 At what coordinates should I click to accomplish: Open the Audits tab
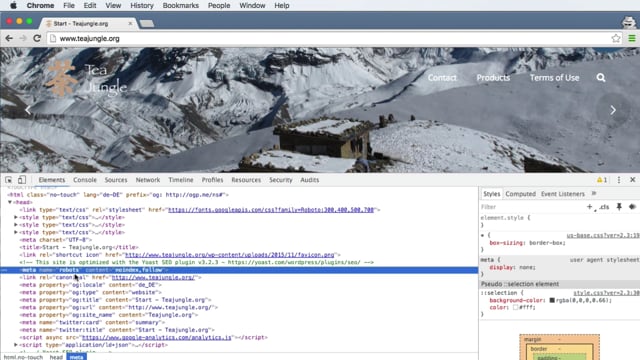point(309,180)
